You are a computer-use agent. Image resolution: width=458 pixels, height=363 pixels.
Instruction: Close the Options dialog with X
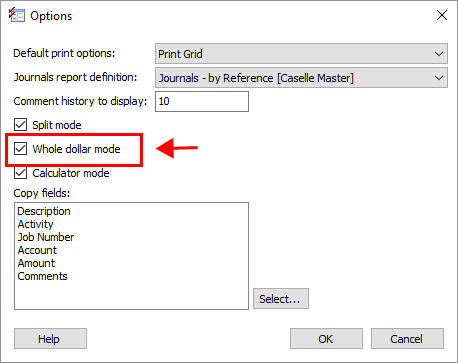(x=442, y=15)
